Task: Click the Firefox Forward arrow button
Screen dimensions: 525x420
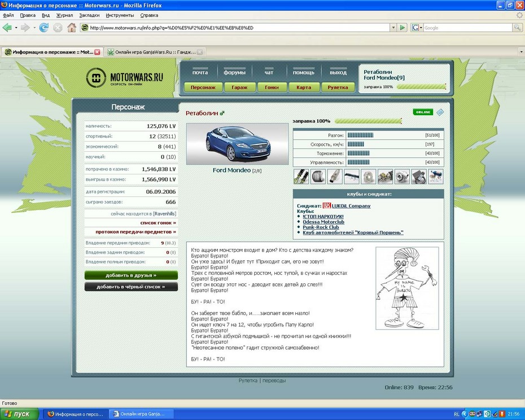Action: (x=25, y=28)
